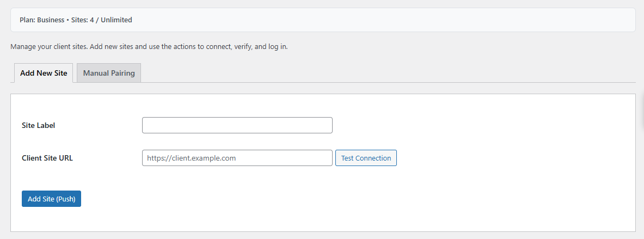Viewport: 644px width, 239px height.
Task: Focus the Site Label text field
Action: pos(237,125)
